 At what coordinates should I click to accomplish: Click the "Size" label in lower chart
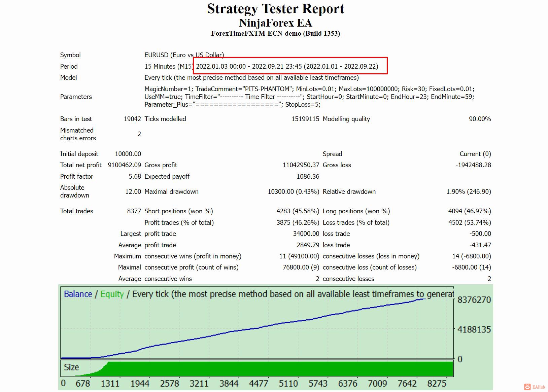(x=71, y=367)
